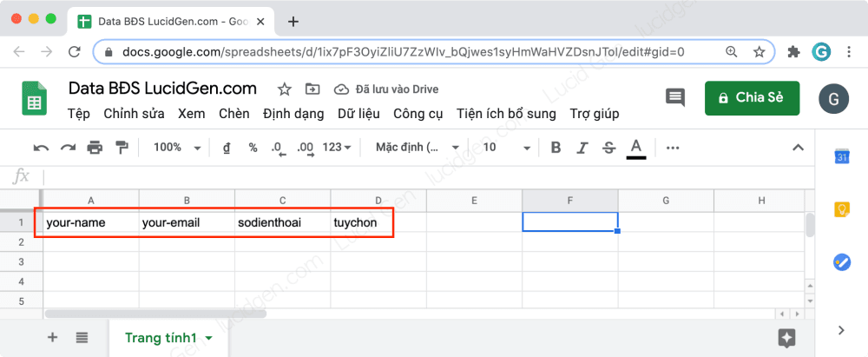The image size is (868, 357).
Task: Open the 100% zoom dropdown
Action: pos(176,148)
